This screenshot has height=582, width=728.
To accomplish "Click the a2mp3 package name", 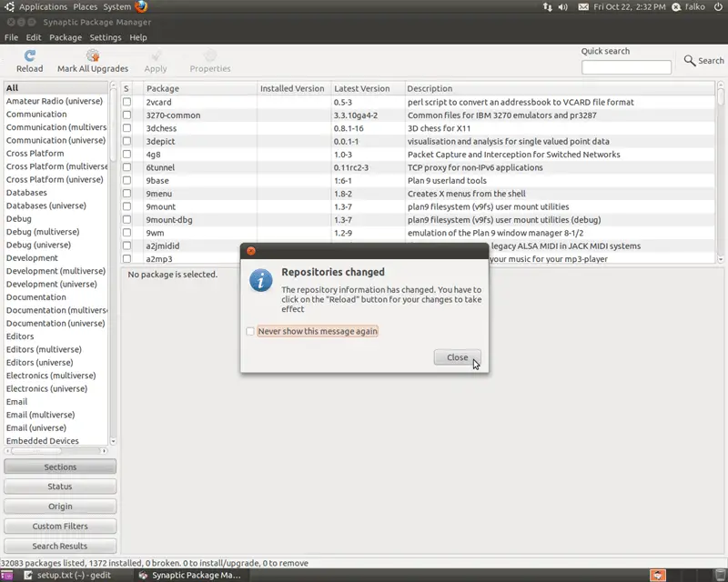I will 158,259.
